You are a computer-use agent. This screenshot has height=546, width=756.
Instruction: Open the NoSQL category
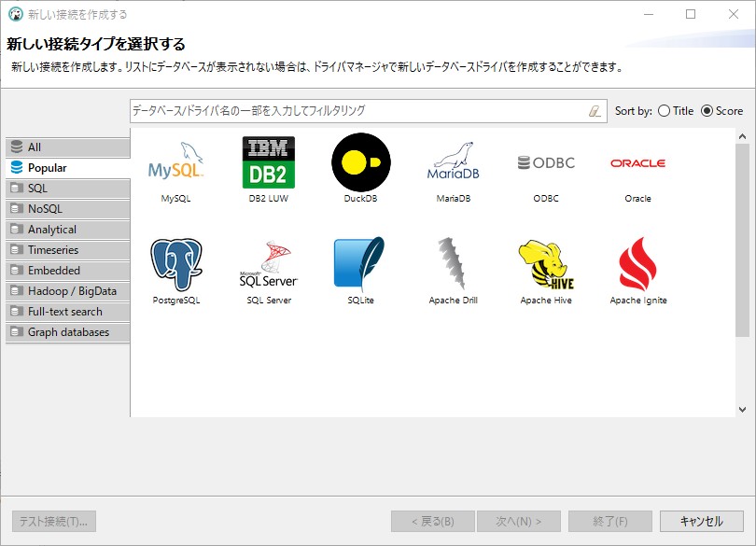point(68,209)
